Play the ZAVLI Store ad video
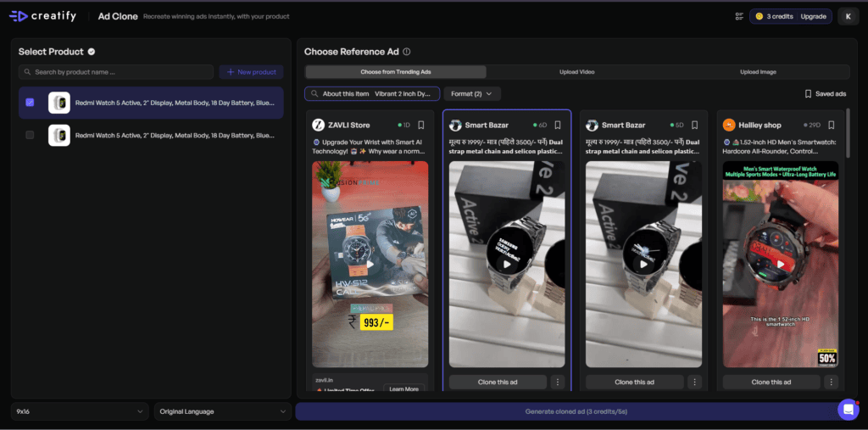The height and width of the screenshot is (430, 868). tap(370, 264)
